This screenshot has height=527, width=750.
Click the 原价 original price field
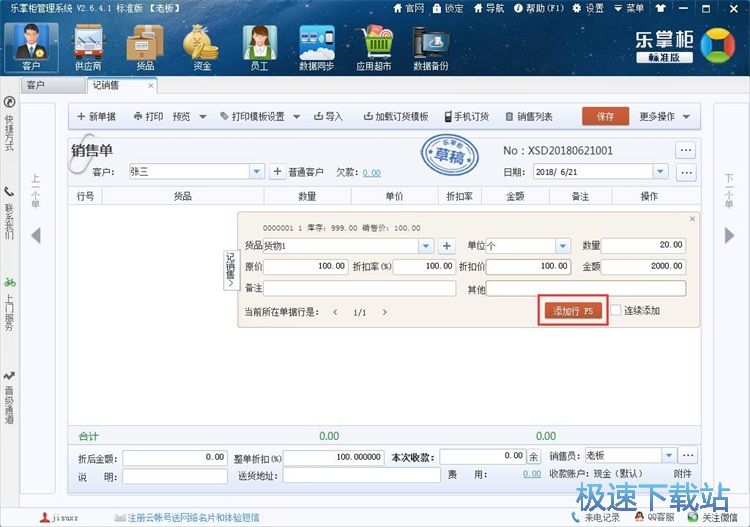point(305,266)
